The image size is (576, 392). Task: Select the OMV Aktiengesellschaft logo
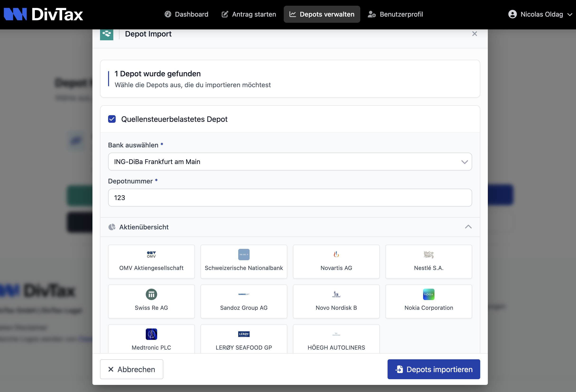[151, 255]
